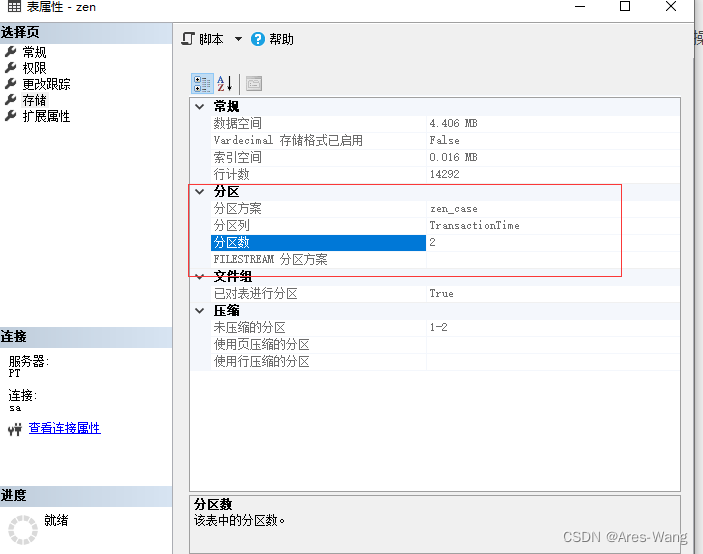This screenshot has height=554, width=703.
Task: Select the 已对表进行分区 row
Action: click(x=445, y=294)
